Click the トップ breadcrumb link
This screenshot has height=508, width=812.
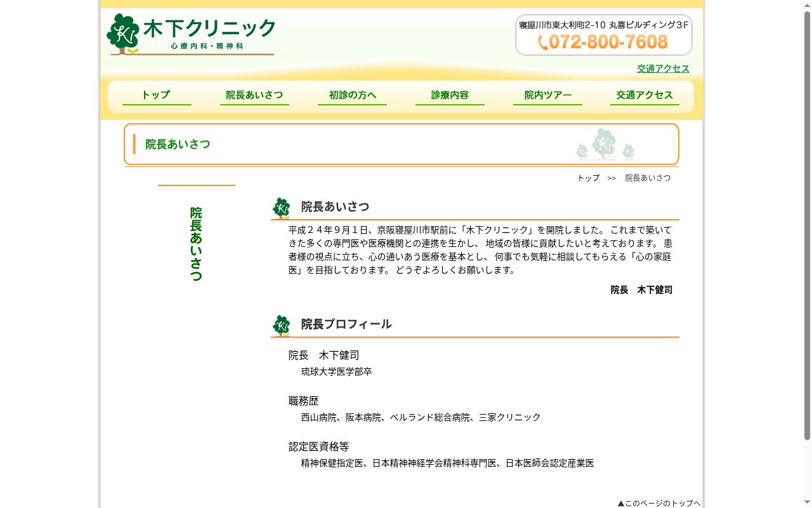click(x=588, y=178)
